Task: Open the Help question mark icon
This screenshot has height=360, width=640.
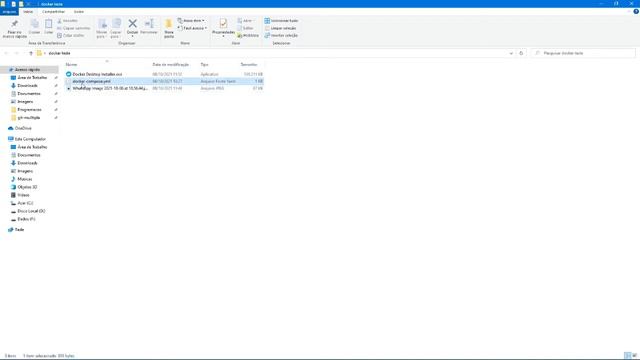Action: click(636, 11)
